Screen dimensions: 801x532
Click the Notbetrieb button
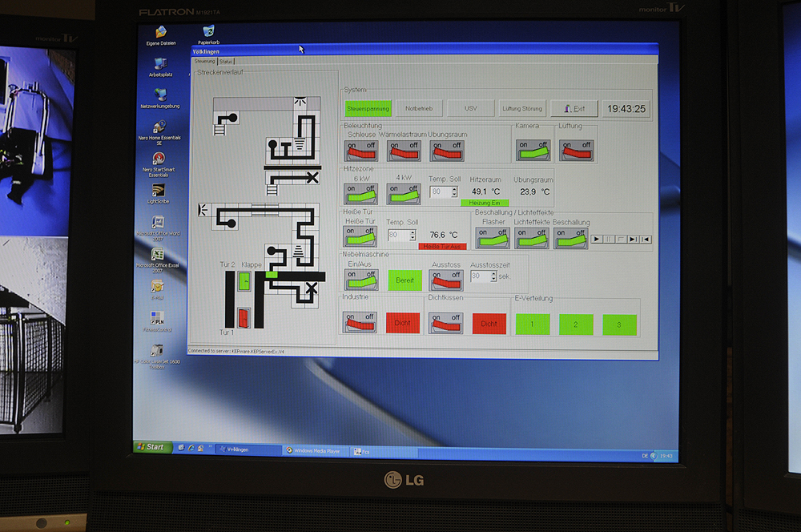(418, 108)
